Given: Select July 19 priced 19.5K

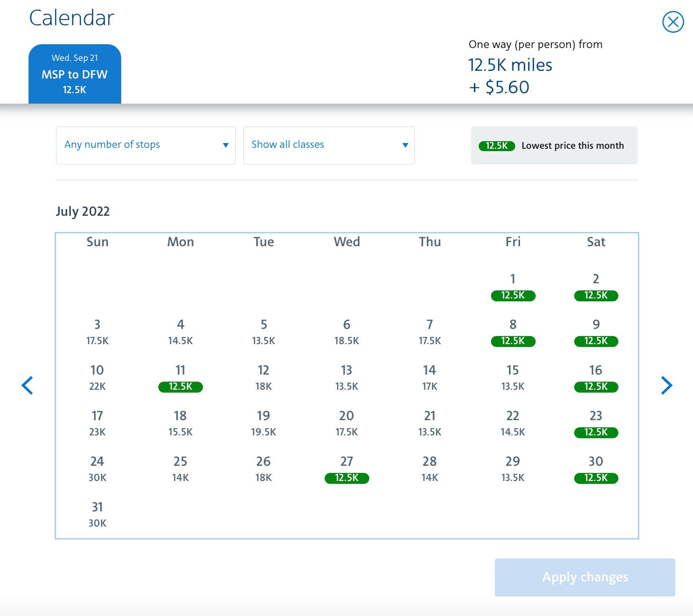Looking at the screenshot, I should [263, 423].
